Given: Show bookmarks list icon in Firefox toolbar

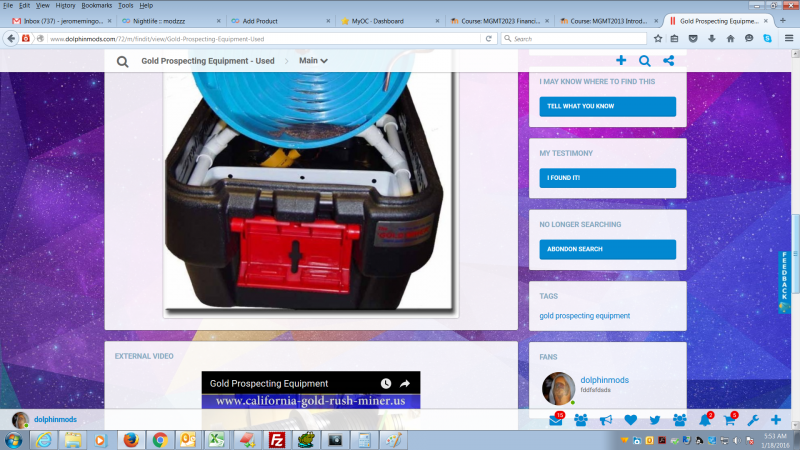Looking at the screenshot, I should pyautogui.click(x=674, y=38).
